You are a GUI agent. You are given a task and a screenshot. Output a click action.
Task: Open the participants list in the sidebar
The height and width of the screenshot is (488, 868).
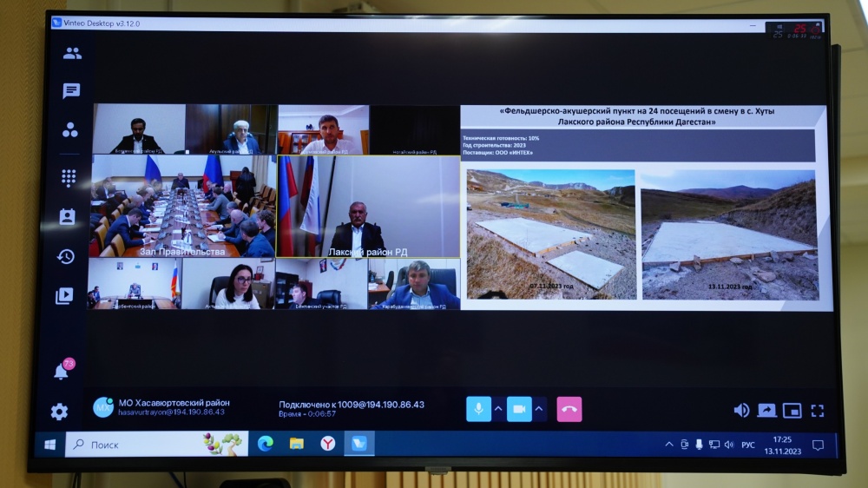(72, 54)
